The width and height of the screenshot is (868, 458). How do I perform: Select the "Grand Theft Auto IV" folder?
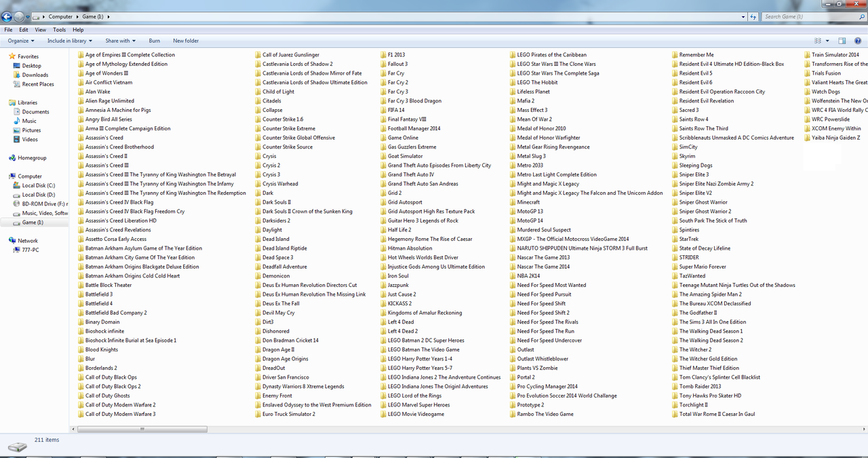click(407, 174)
